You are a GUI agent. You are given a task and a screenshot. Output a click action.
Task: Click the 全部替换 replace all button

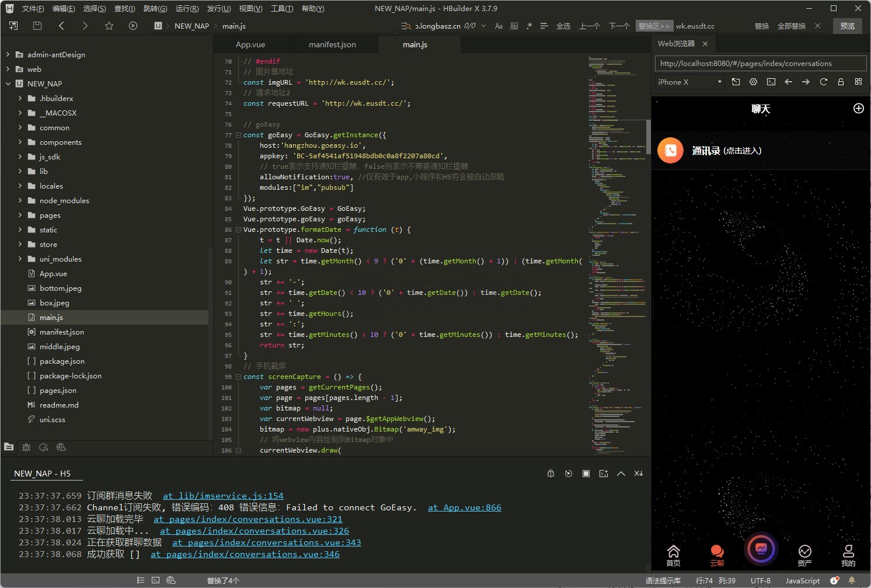[x=791, y=26]
